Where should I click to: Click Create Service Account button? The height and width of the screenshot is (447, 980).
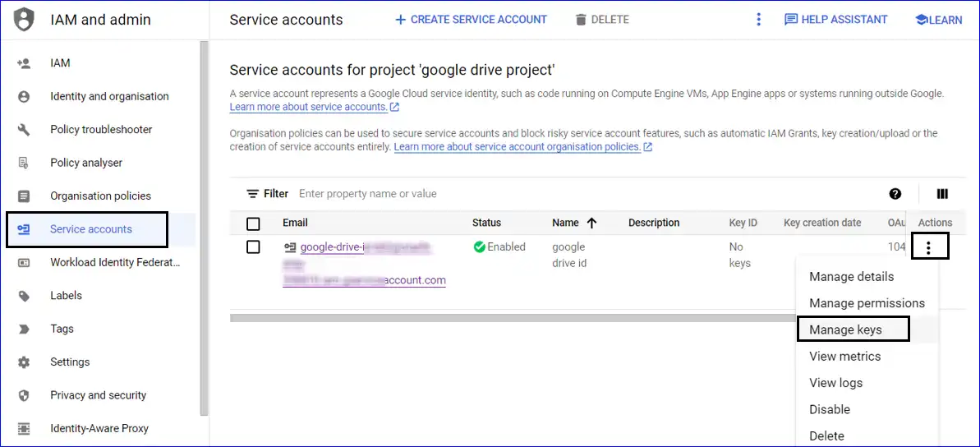pos(471,20)
